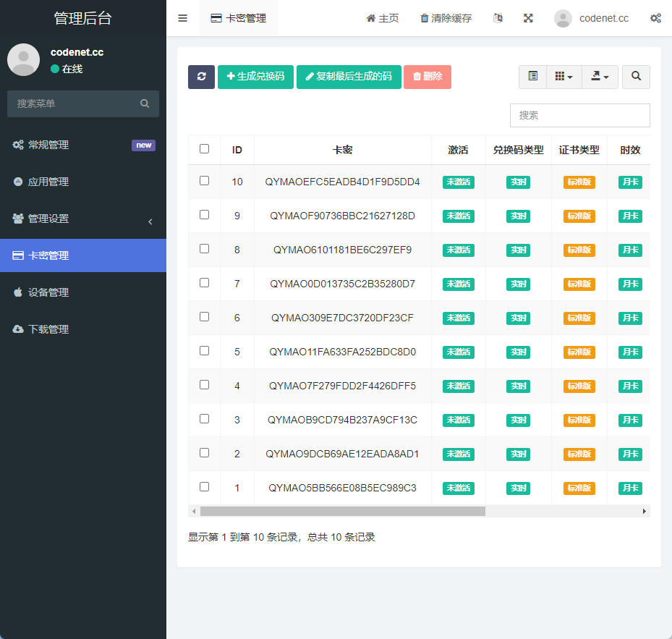
Task: Open 应用管理 in the sidebar
Action: tap(83, 182)
